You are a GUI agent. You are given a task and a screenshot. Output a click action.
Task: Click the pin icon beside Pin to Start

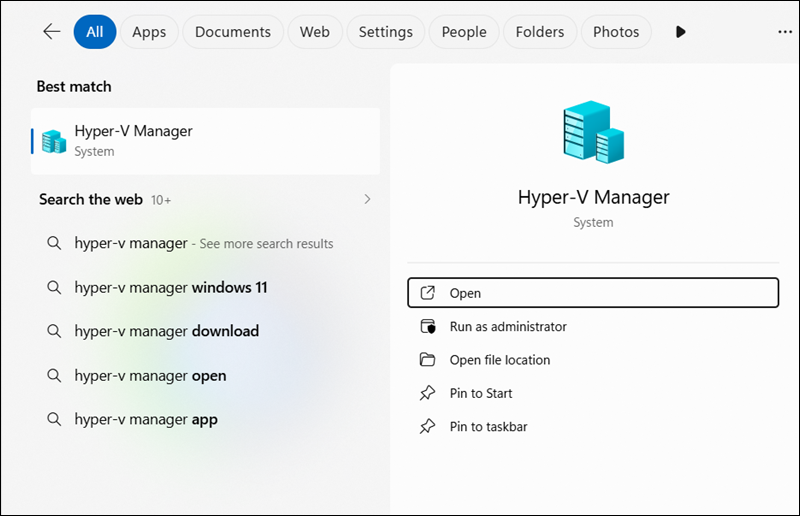427,393
